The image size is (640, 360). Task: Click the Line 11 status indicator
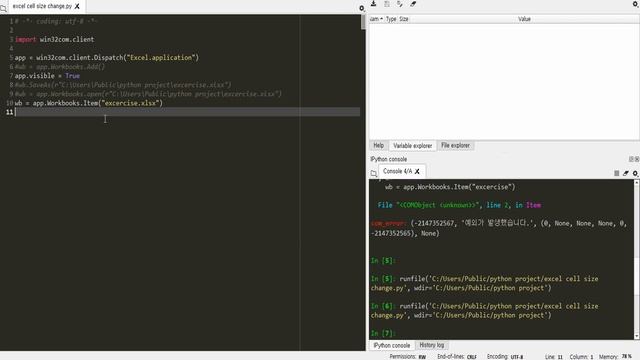pos(553,356)
